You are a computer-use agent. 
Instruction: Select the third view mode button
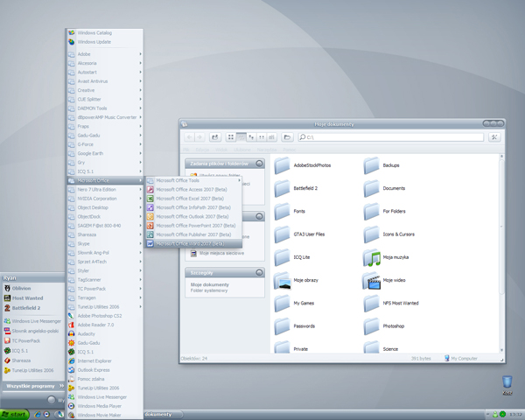pos(251,137)
